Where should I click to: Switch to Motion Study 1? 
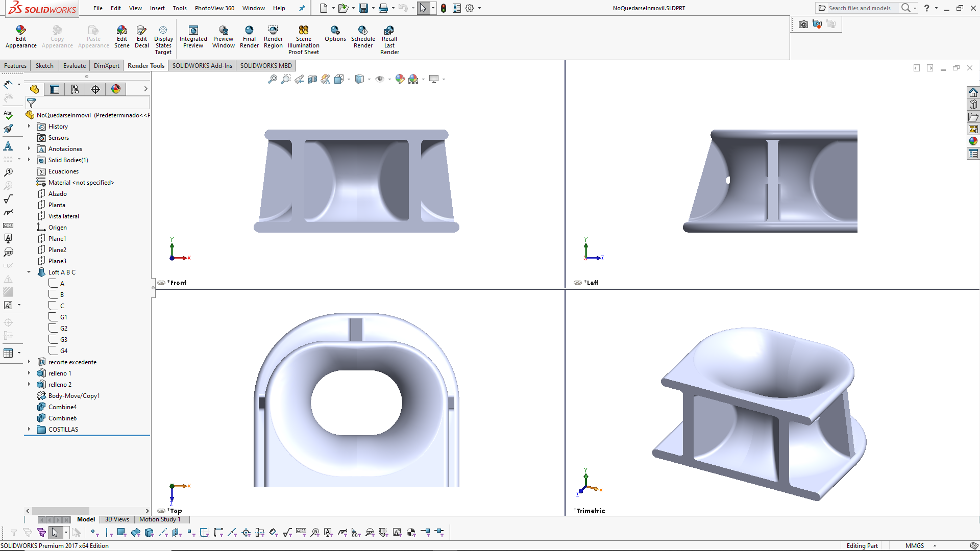161,519
